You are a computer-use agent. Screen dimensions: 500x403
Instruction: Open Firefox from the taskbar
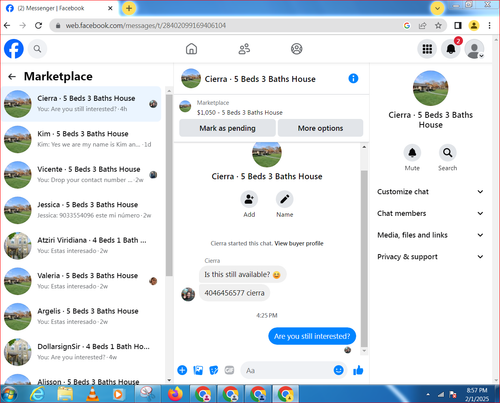[175, 394]
